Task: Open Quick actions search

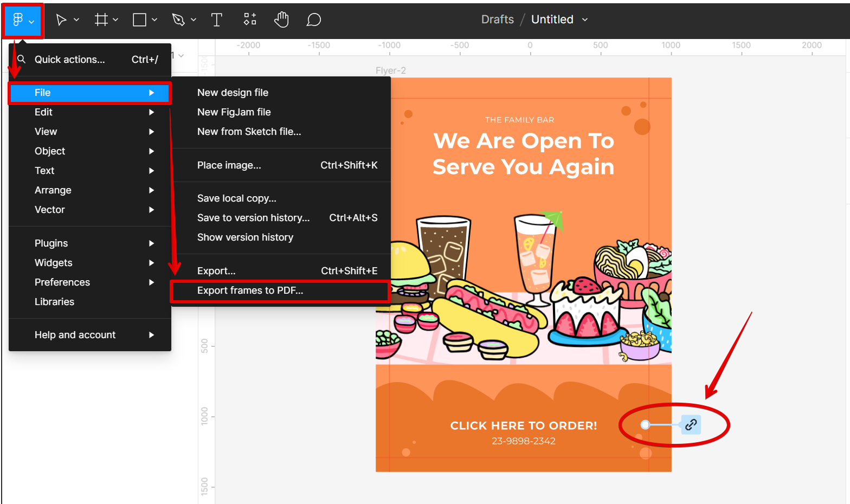Action: pos(69,60)
